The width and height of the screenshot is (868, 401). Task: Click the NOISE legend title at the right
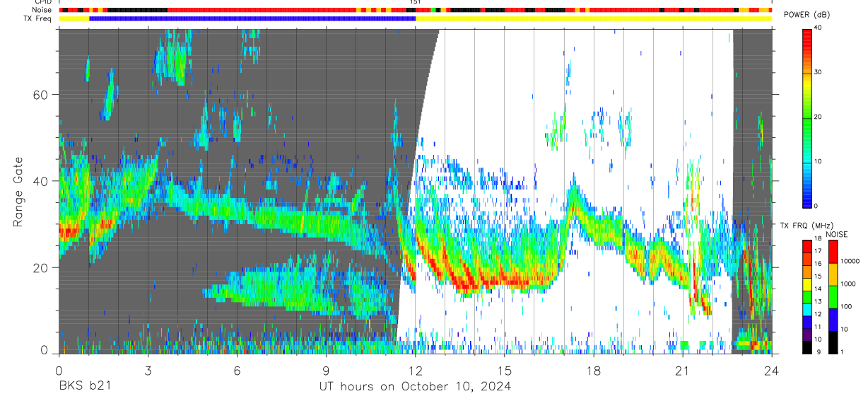coord(836,234)
